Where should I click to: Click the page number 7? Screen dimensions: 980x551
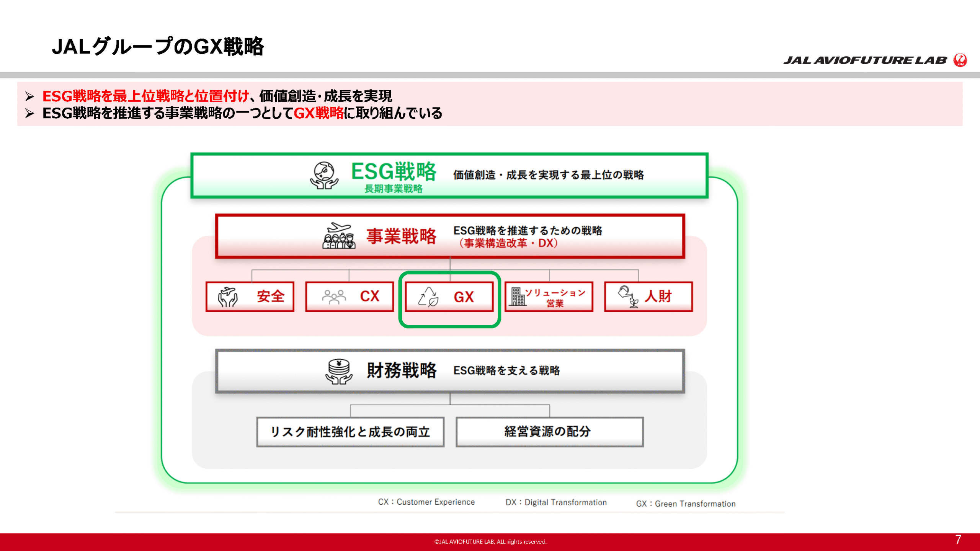click(958, 540)
